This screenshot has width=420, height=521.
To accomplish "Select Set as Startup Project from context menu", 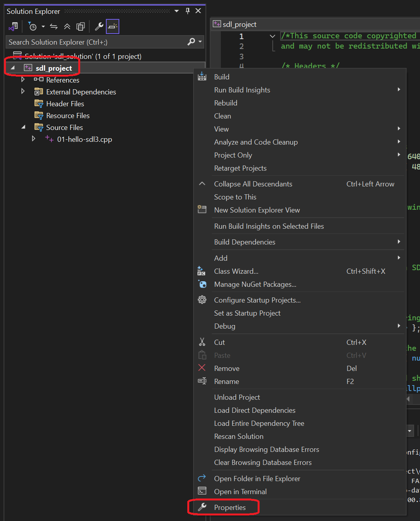I will tap(247, 313).
